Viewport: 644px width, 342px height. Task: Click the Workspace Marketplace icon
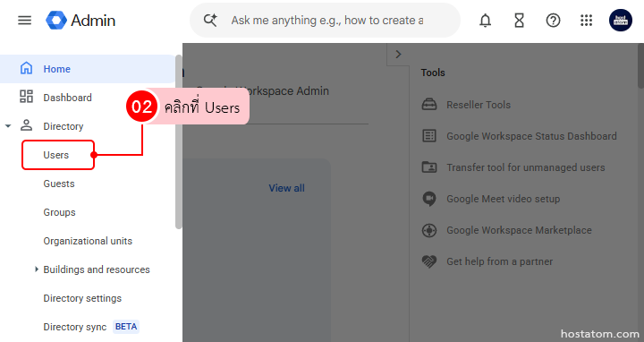point(429,230)
